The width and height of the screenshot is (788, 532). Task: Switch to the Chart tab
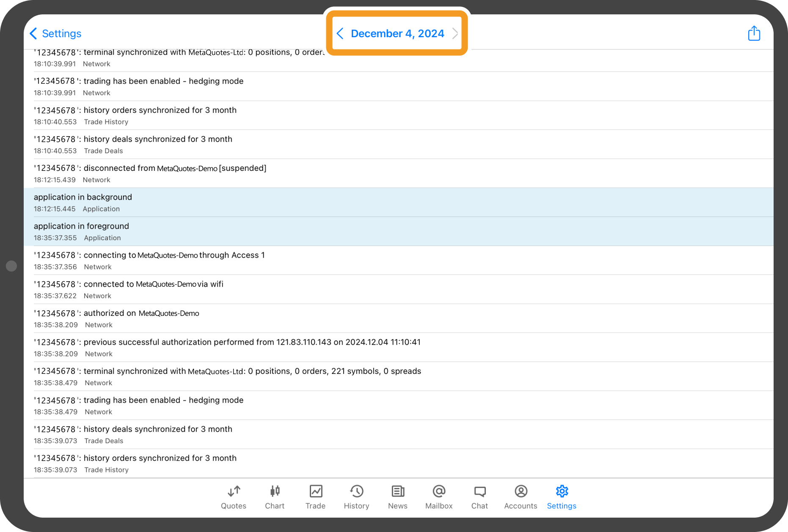[275, 497]
